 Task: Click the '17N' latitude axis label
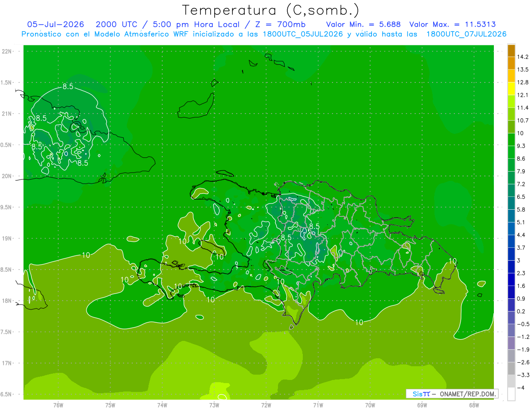click(x=7, y=363)
